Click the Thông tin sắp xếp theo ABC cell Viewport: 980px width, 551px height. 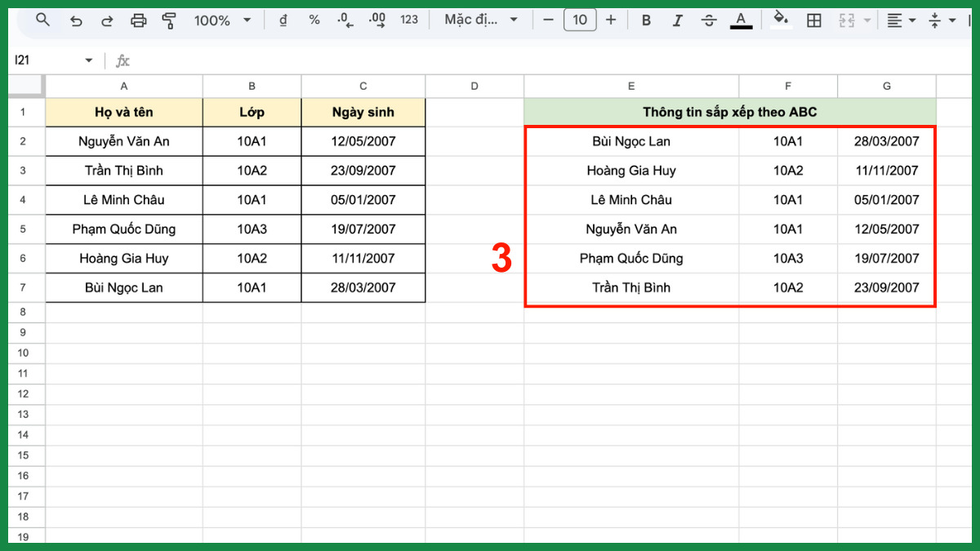point(730,112)
